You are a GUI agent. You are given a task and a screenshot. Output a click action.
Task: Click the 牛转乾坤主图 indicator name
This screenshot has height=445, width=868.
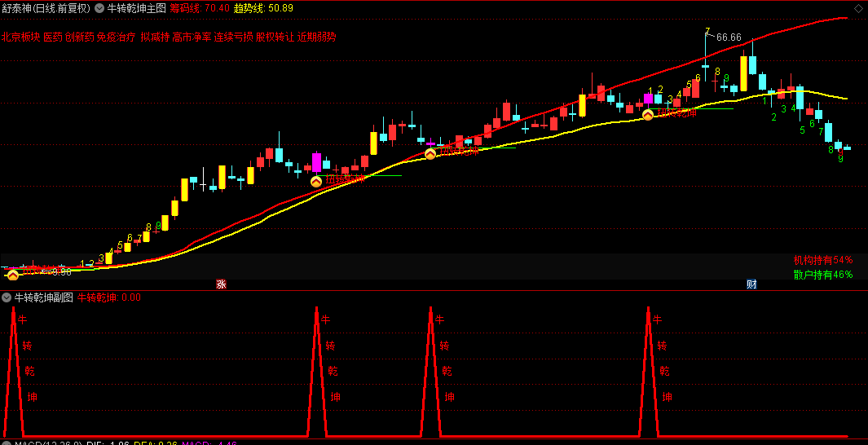click(x=136, y=8)
